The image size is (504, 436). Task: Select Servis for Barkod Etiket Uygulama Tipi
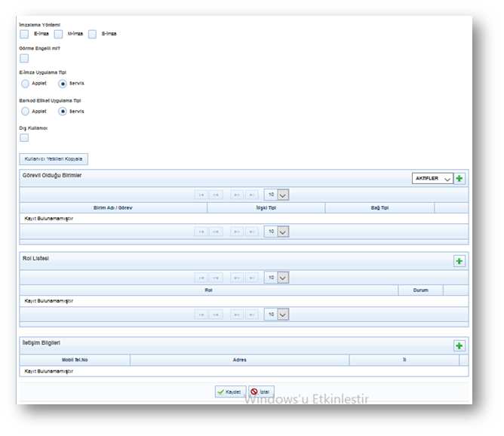point(63,111)
